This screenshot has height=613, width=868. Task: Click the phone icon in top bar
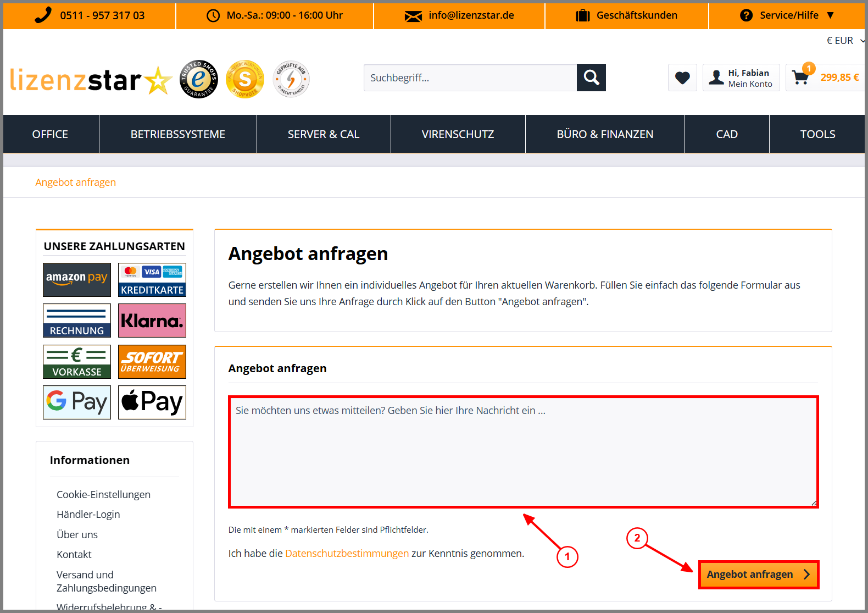(x=43, y=15)
